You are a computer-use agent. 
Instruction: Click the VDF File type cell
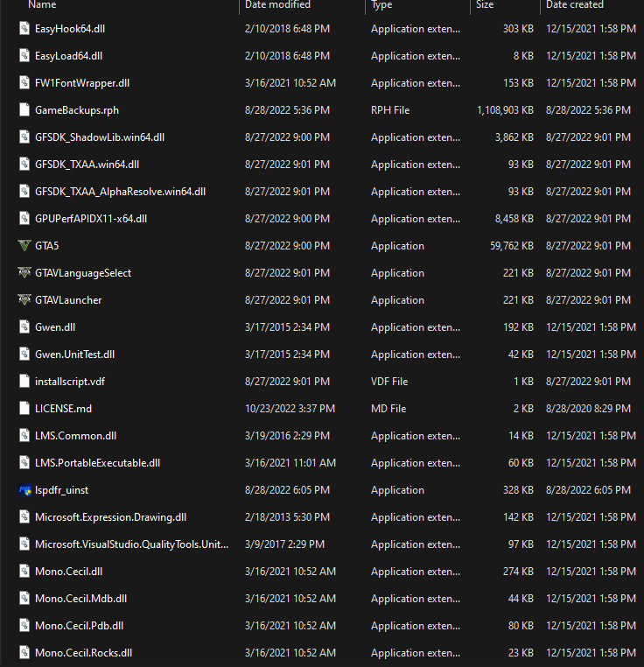point(389,382)
